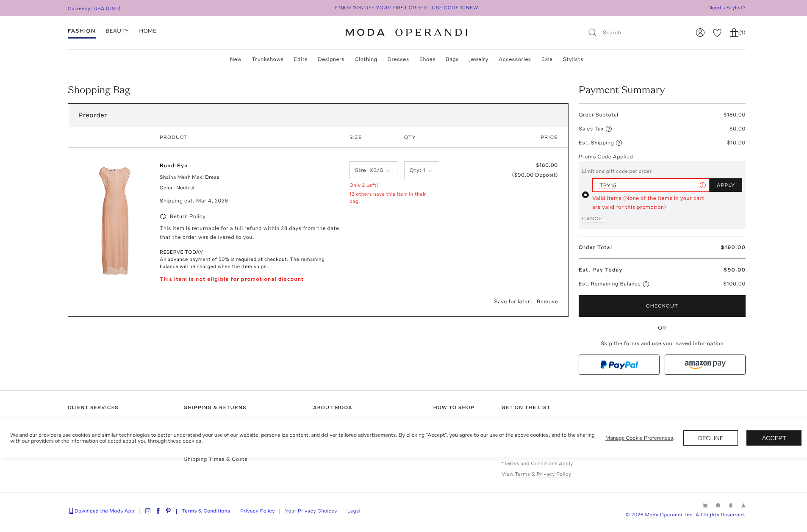
Task: Click the search magnifier icon
Action: [592, 33]
